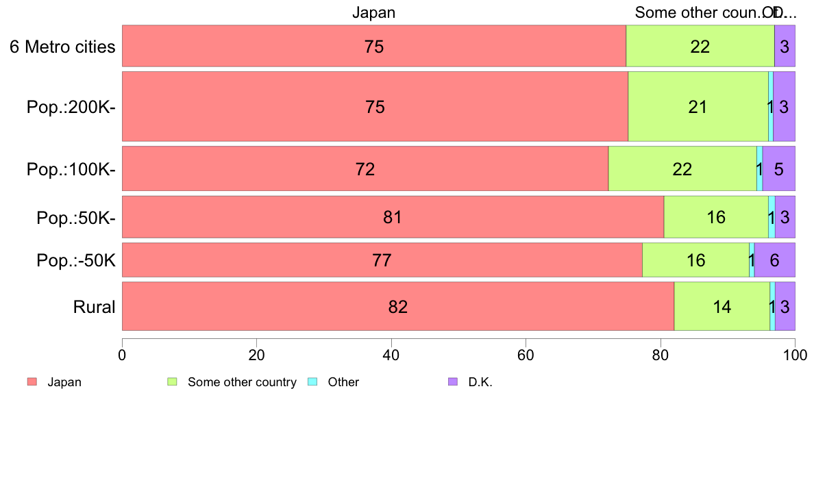Click the truncated Some other coun header
The height and width of the screenshot is (504, 814).
pyautogui.click(x=698, y=12)
